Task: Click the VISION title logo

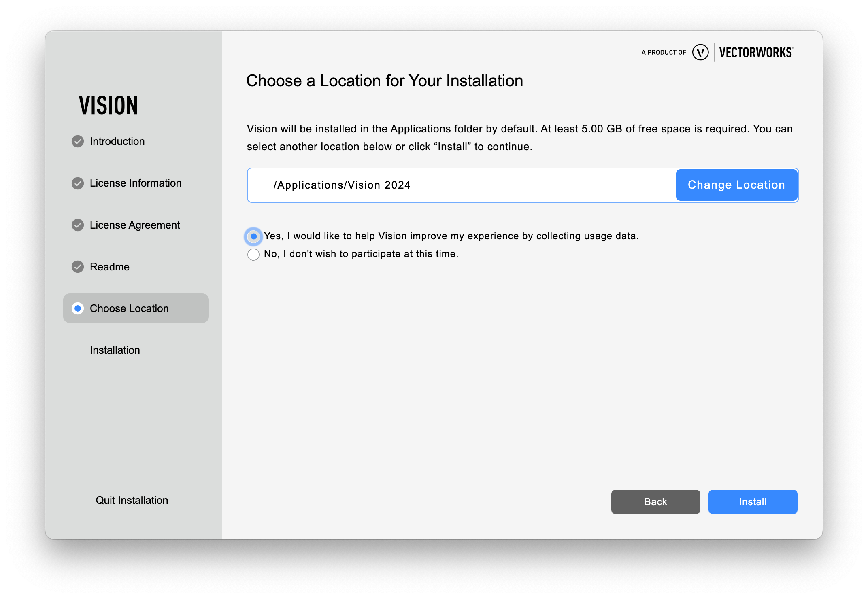Action: pos(108,106)
